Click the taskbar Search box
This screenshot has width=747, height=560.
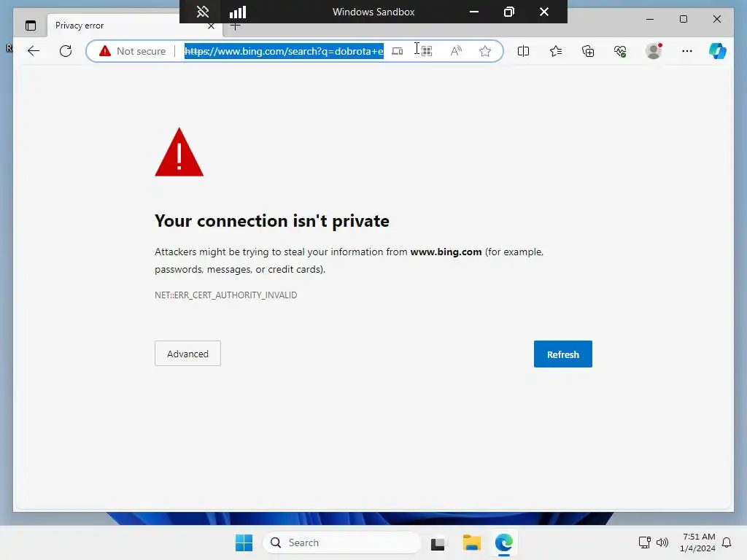[x=342, y=542]
